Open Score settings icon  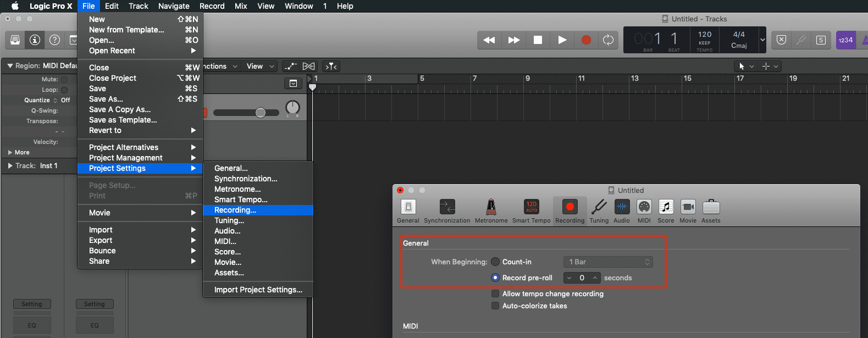tap(666, 211)
